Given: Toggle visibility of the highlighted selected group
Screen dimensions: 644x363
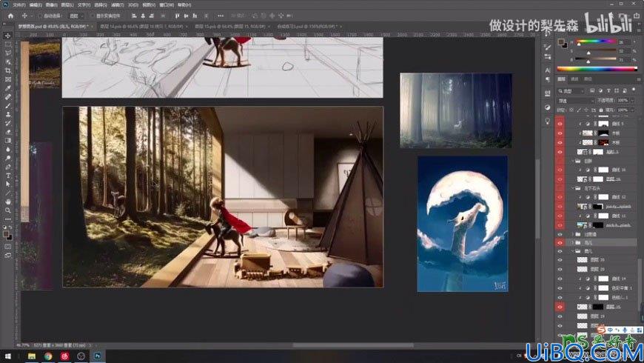Looking at the screenshot, I should [x=560, y=243].
